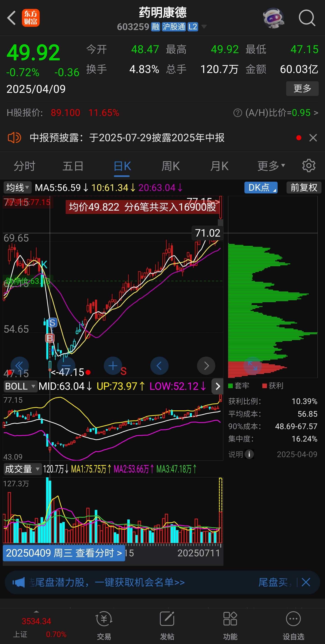Tap the L2 level tag
This screenshot has width=325, height=644.
(x=193, y=26)
